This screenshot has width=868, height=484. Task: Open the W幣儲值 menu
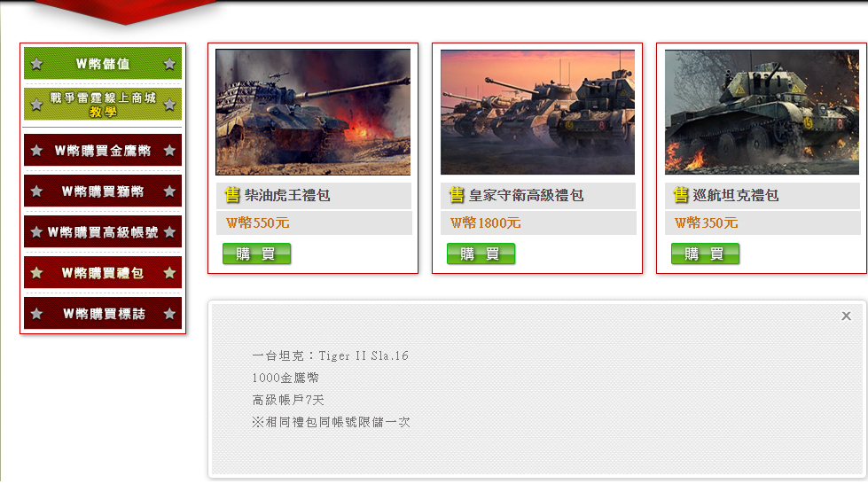103,63
